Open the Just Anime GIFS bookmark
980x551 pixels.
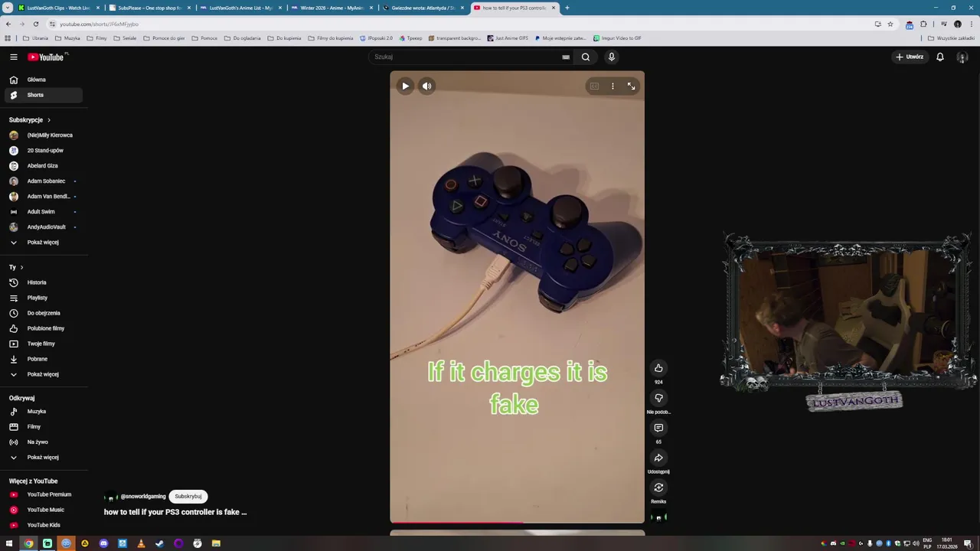508,38
